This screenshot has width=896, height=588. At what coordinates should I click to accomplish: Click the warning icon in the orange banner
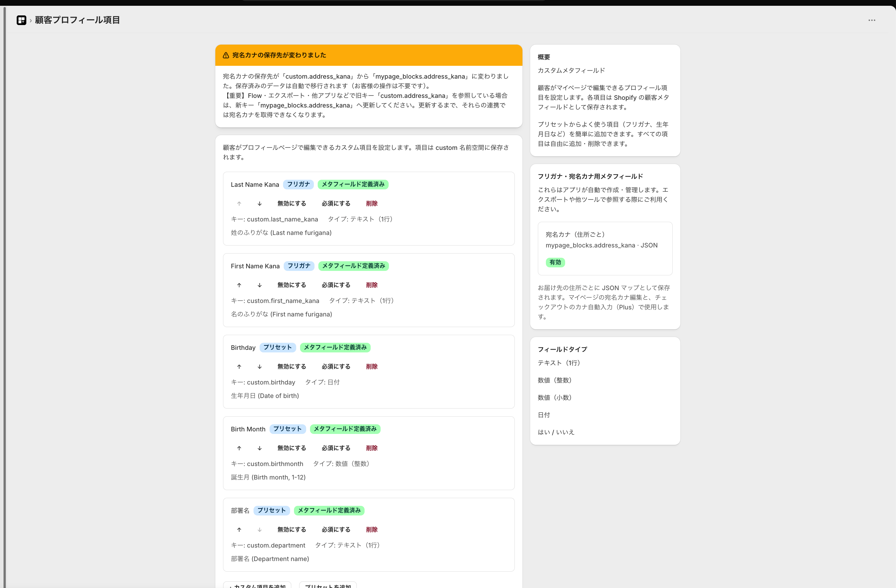coord(226,55)
